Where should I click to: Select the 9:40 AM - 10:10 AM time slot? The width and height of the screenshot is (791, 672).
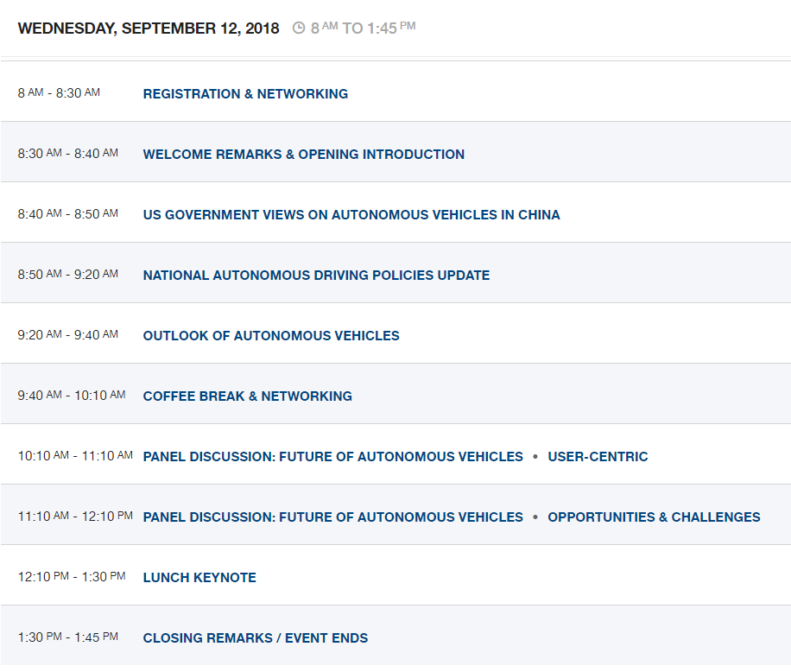(72, 396)
